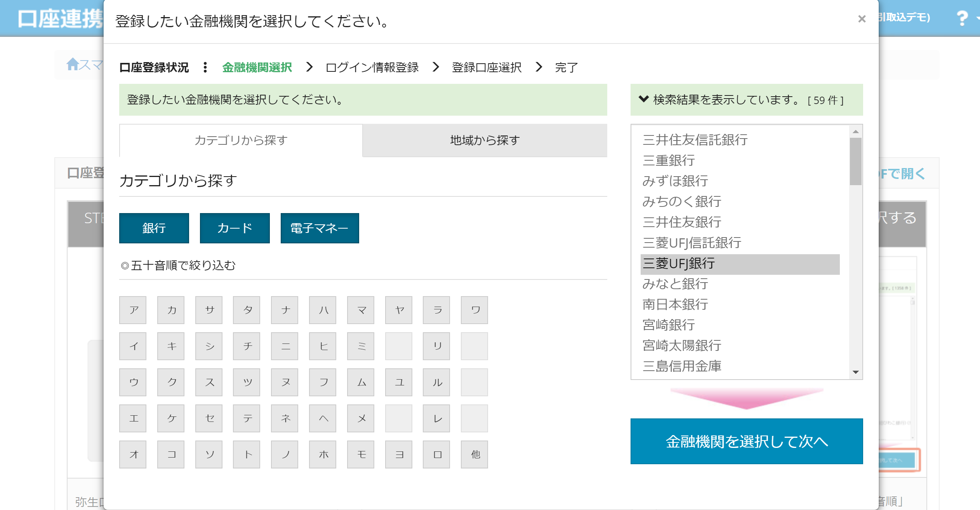
Task: Select the kana filter リ
Action: [436, 346]
